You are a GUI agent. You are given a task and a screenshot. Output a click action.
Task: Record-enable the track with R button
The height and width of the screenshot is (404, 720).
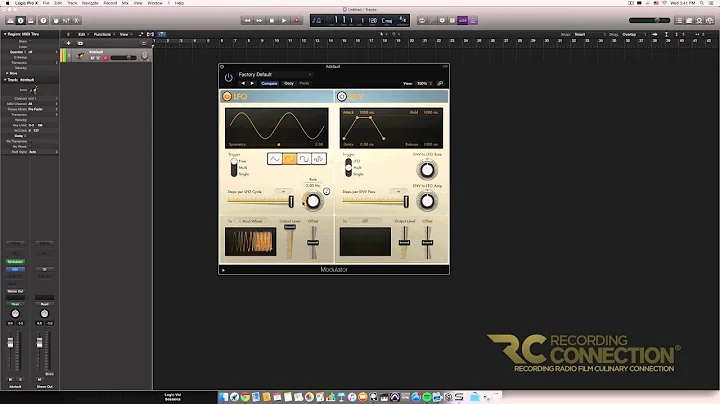[x=105, y=58]
